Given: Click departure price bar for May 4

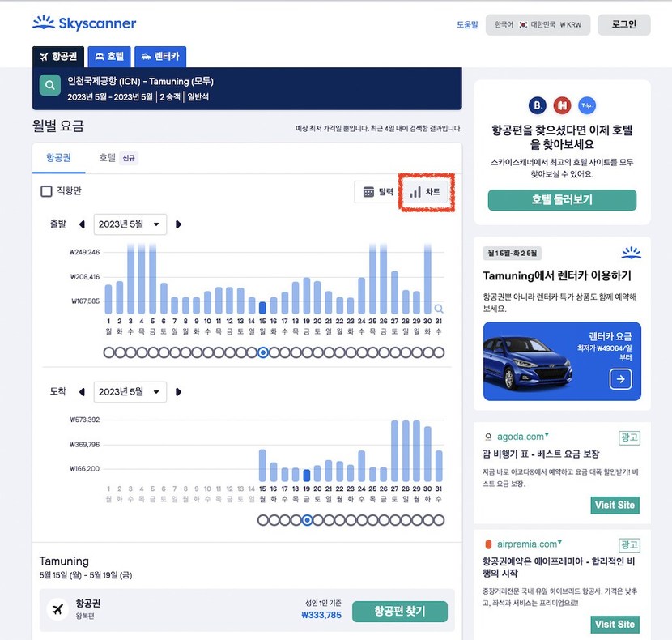Looking at the screenshot, I should click(x=142, y=279).
